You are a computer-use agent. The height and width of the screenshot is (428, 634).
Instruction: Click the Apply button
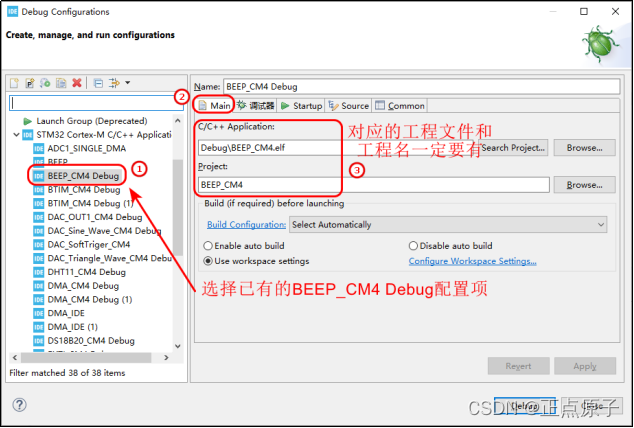pos(585,366)
